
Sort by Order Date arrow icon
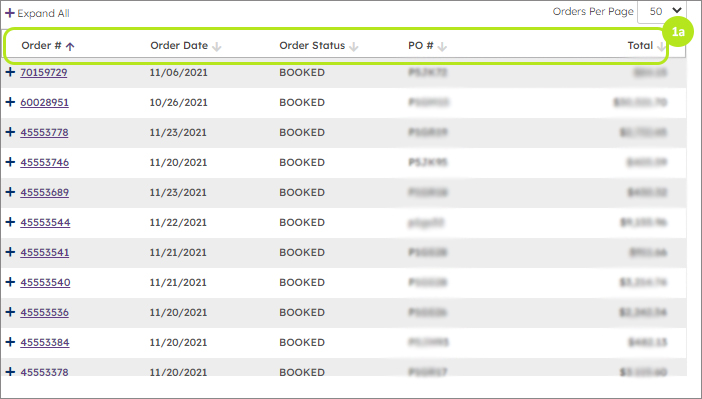tap(217, 46)
